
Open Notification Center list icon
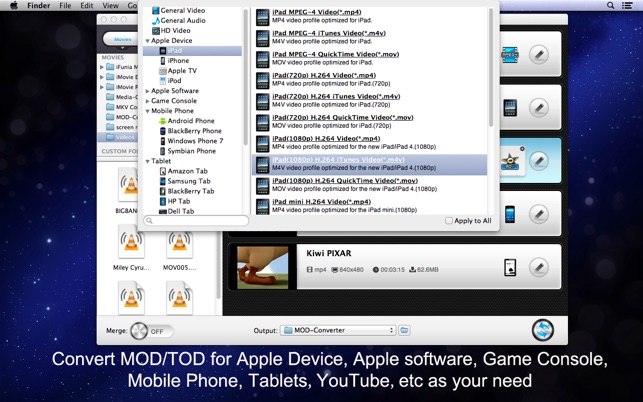627,5
